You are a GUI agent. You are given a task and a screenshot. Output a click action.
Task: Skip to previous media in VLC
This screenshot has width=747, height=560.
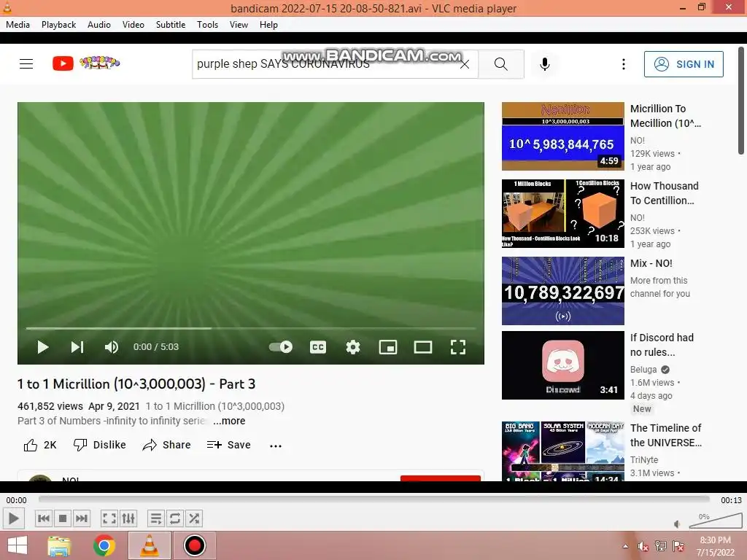[43, 518]
